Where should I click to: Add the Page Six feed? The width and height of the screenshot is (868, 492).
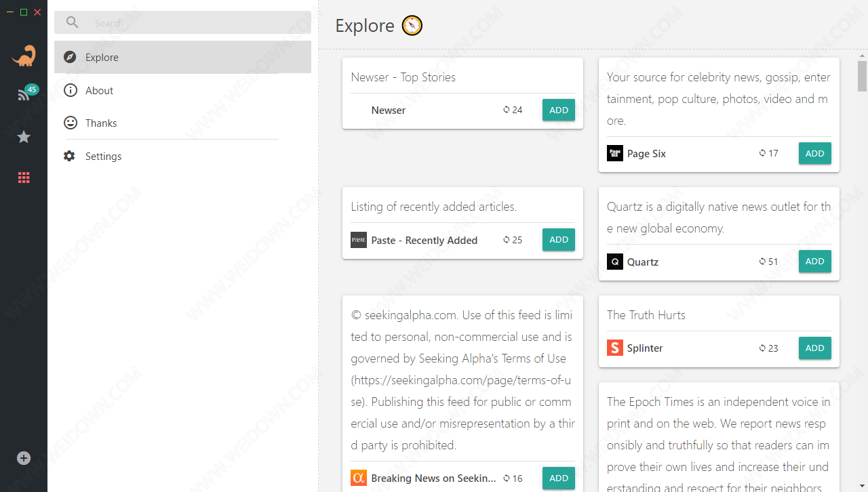pos(815,153)
